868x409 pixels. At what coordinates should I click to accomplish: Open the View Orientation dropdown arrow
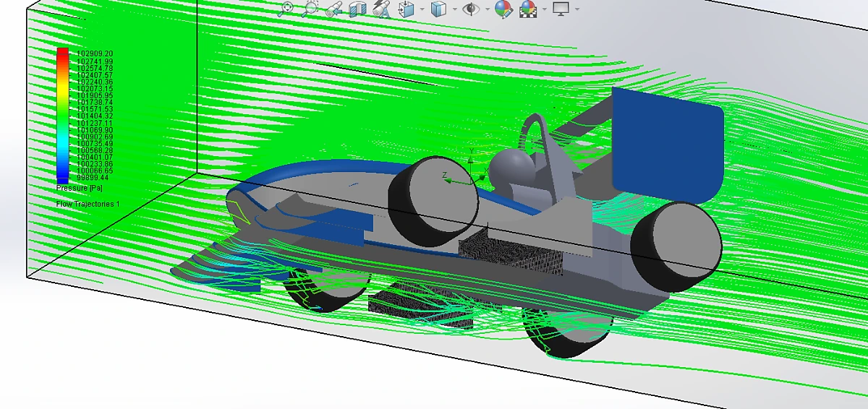tap(422, 9)
